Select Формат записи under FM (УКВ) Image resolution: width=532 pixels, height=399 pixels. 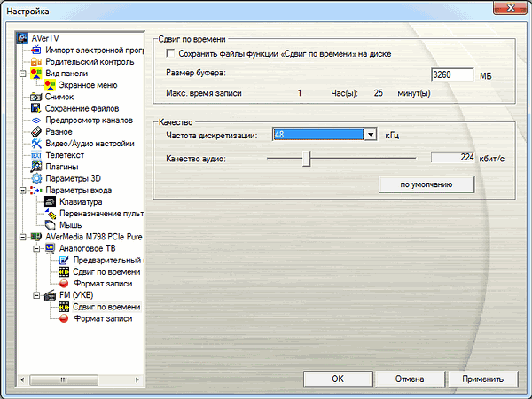click(x=103, y=318)
